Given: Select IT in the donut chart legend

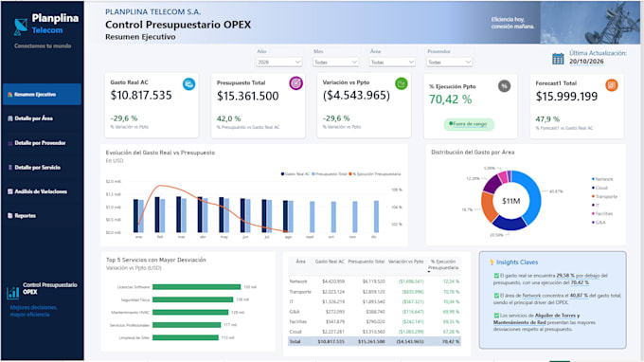Looking at the screenshot, I should (596, 205).
